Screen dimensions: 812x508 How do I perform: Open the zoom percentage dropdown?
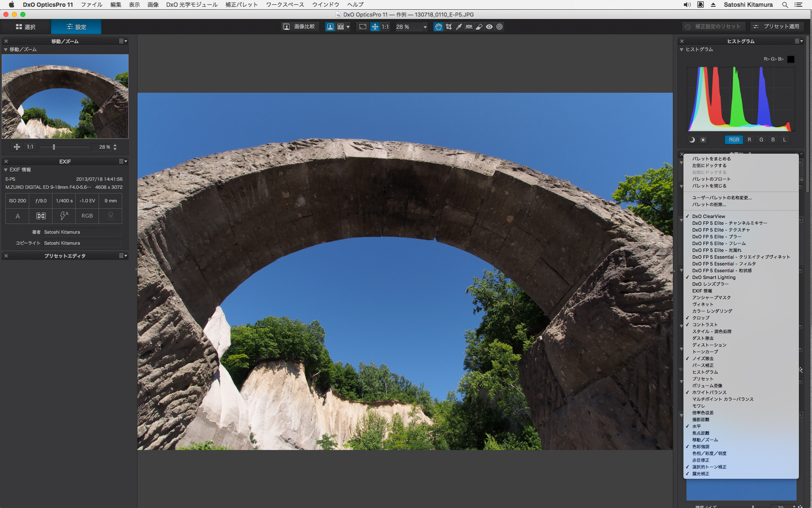pos(425,27)
